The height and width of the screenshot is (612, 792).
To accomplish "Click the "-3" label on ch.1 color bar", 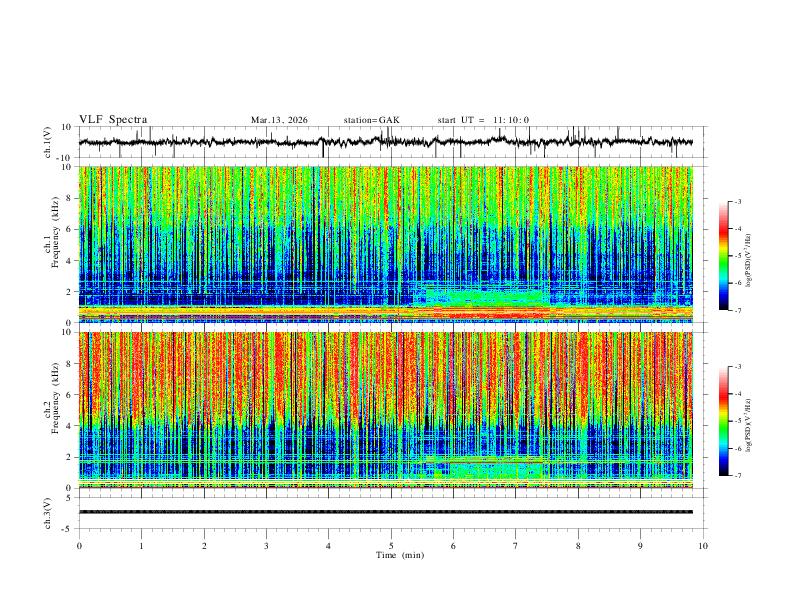I will coord(737,202).
